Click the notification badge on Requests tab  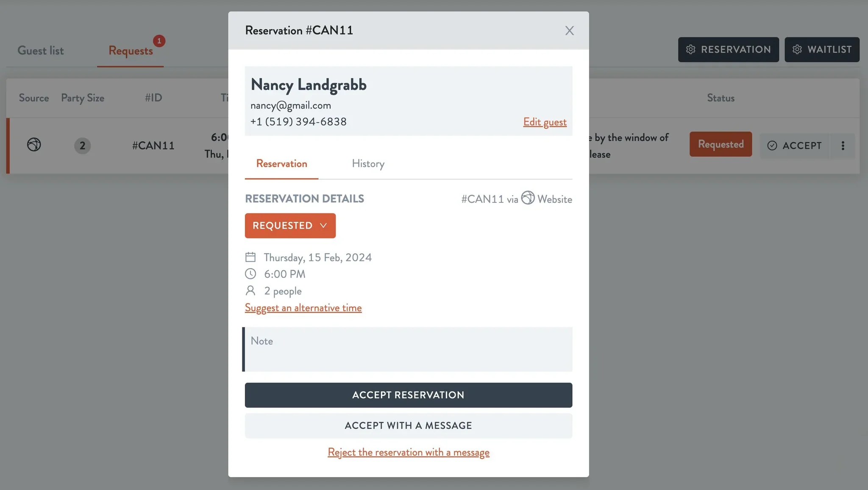tap(159, 41)
